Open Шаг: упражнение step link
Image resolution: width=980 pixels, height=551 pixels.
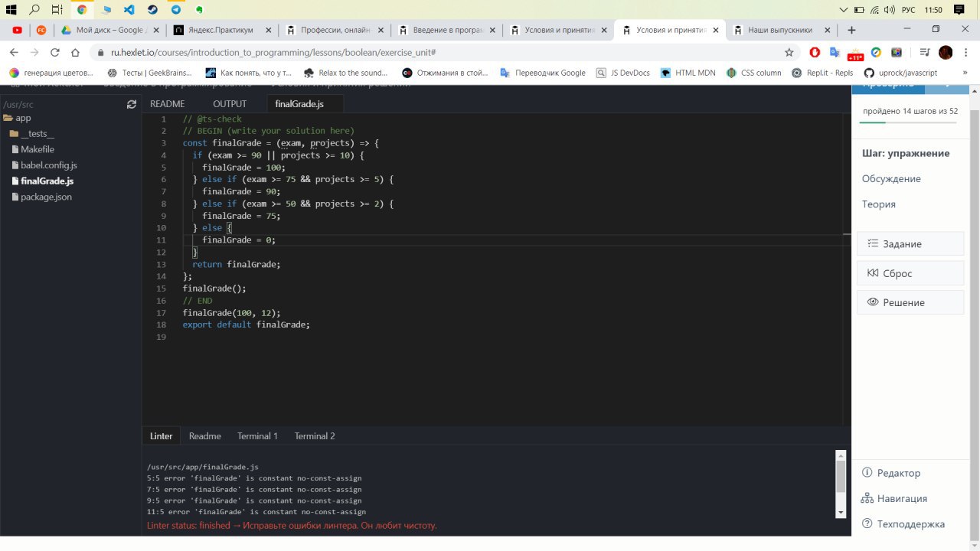906,153
